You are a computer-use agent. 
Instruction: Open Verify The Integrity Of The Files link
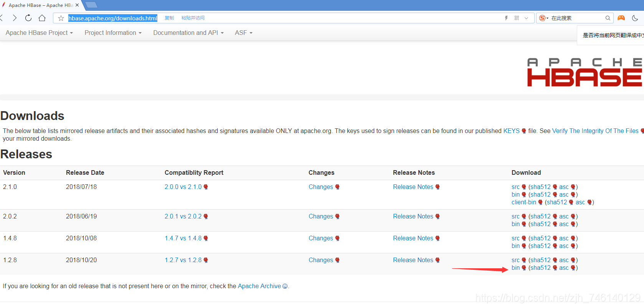click(x=595, y=131)
